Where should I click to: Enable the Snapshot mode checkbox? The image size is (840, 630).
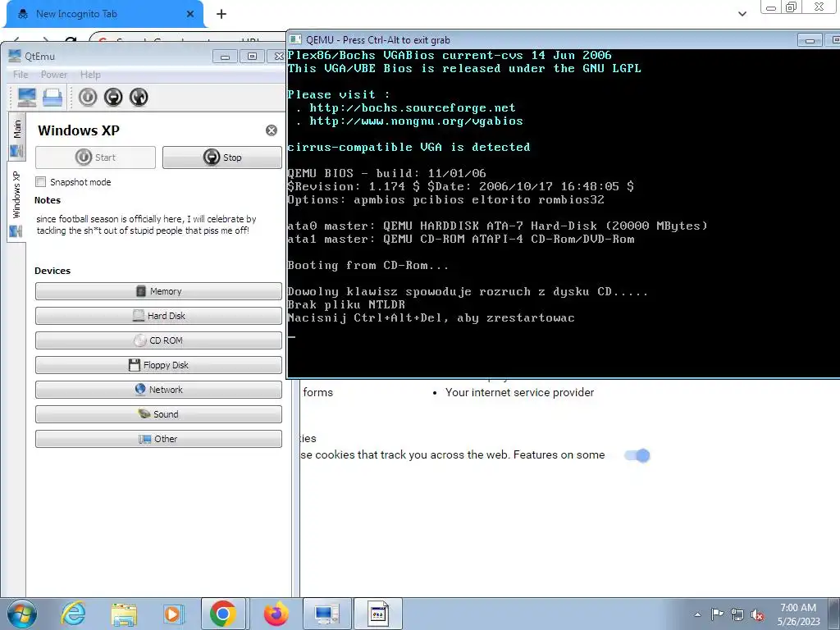coord(41,182)
